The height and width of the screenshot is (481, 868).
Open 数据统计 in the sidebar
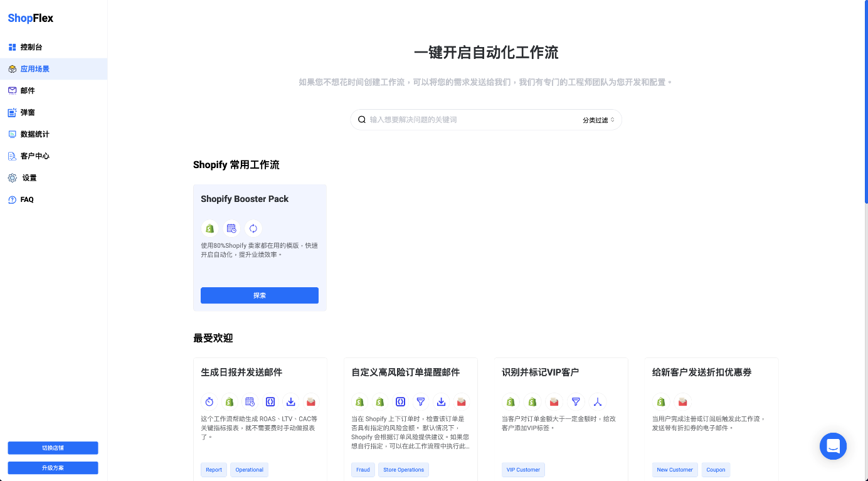tap(34, 134)
